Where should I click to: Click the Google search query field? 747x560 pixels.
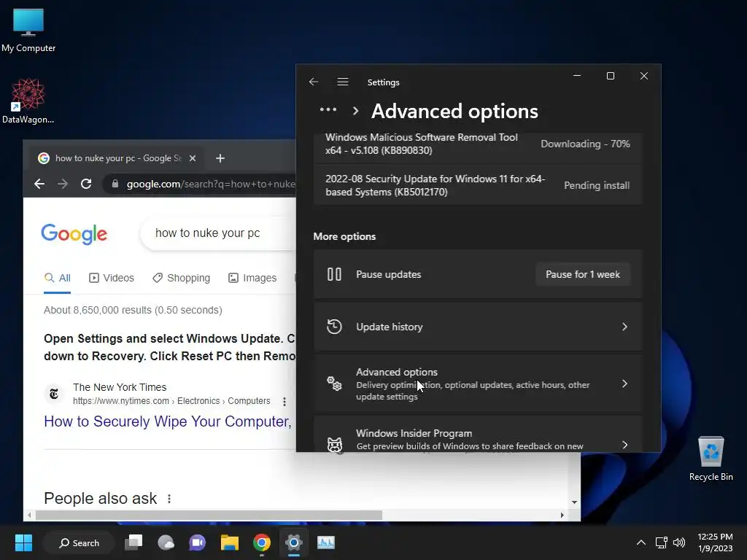point(219,233)
